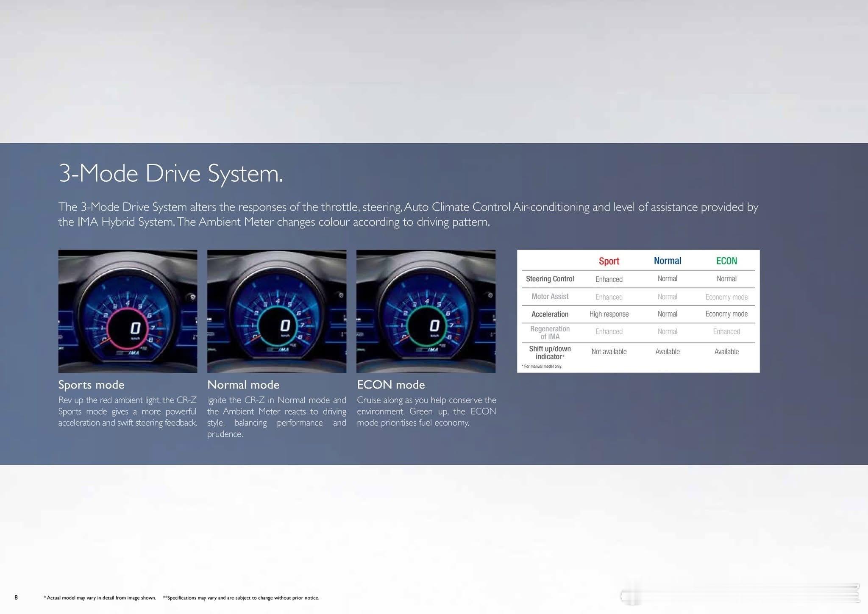
Task: Click the ECON mode description paragraph
Action: click(x=426, y=411)
